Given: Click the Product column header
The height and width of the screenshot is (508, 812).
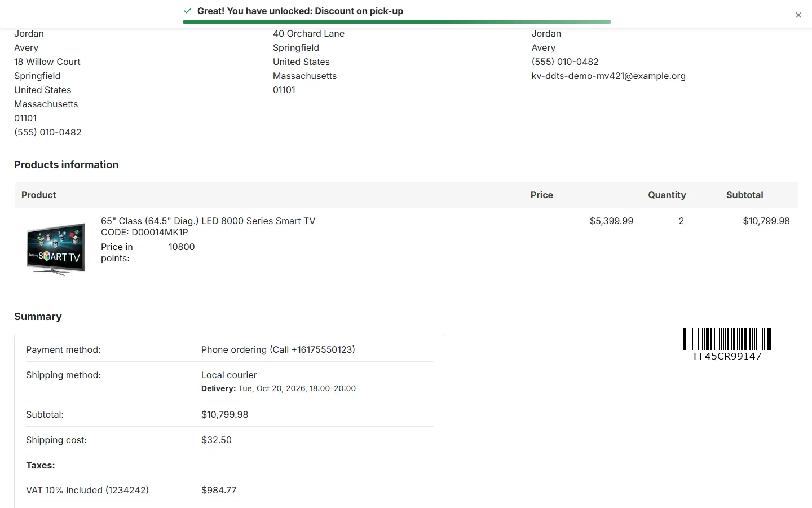Looking at the screenshot, I should click(x=39, y=195).
